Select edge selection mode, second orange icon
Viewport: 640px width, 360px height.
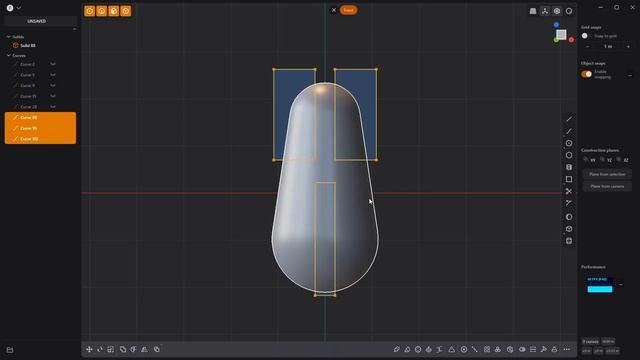(102, 11)
